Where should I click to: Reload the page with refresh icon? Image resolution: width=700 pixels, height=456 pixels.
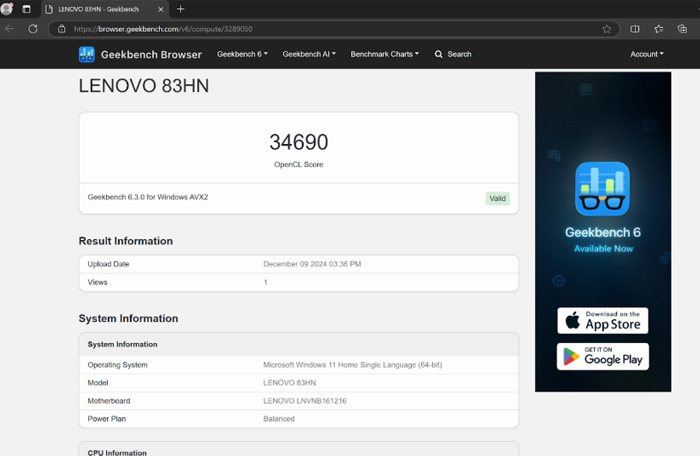[x=33, y=29]
